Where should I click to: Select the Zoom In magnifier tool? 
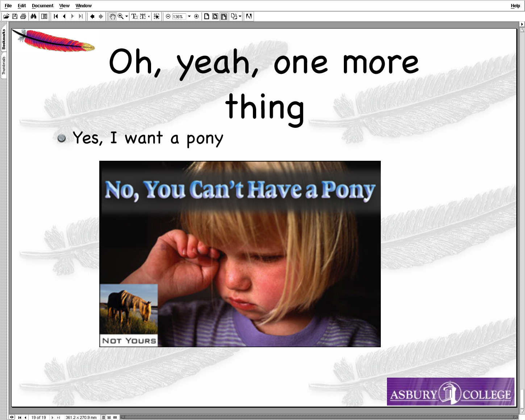pyautogui.click(x=121, y=16)
